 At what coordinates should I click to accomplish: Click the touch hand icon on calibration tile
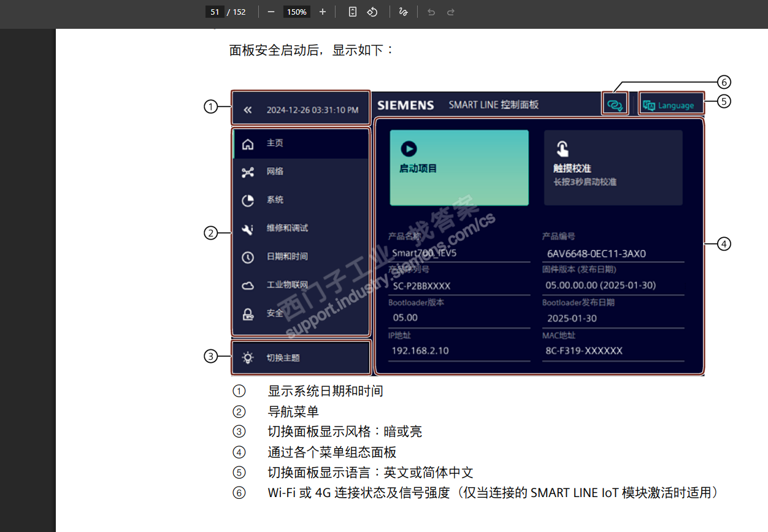[x=562, y=149]
